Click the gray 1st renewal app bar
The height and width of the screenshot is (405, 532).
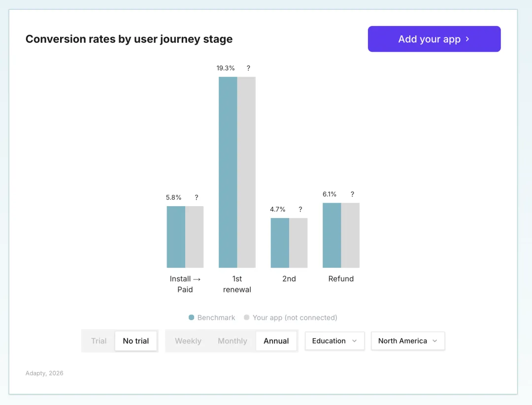tap(246, 172)
